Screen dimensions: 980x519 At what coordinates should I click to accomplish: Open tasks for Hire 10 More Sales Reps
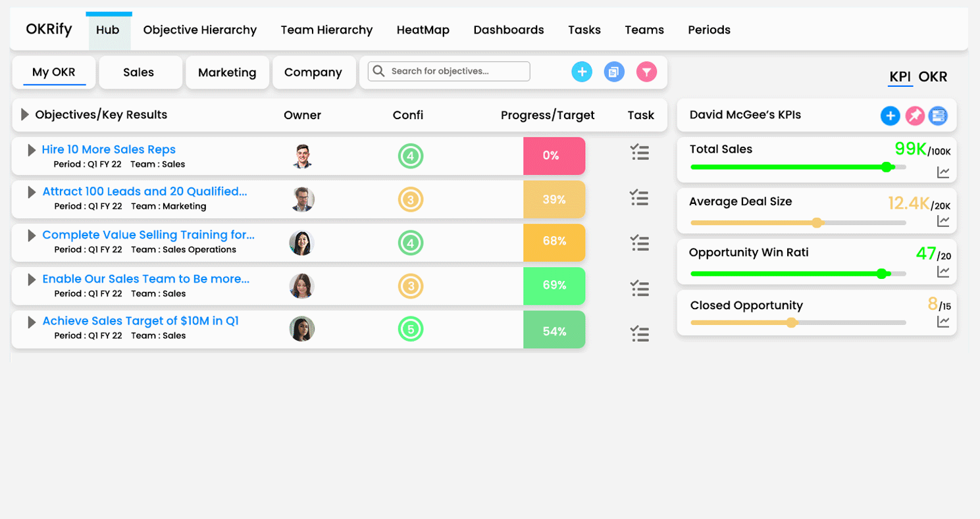640,152
